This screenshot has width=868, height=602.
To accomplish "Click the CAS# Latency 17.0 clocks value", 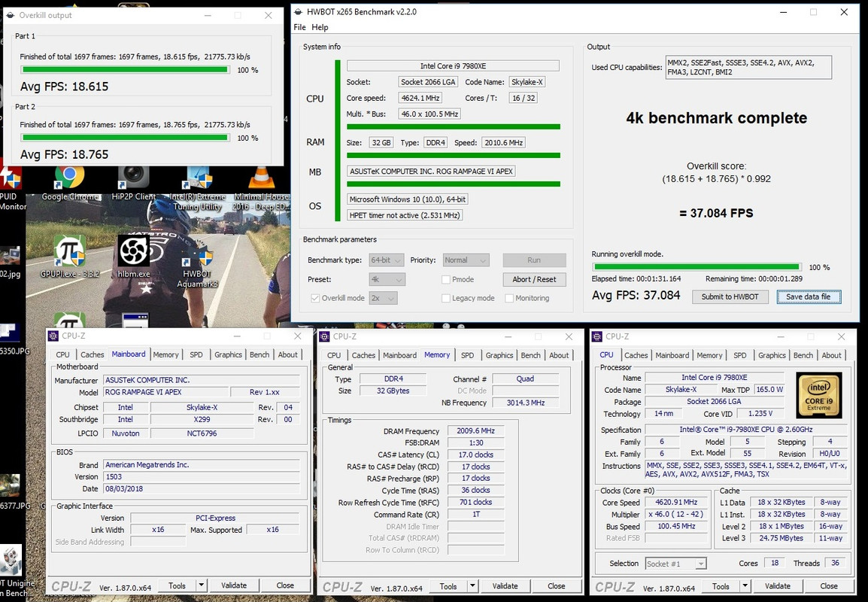I will 475,454.
